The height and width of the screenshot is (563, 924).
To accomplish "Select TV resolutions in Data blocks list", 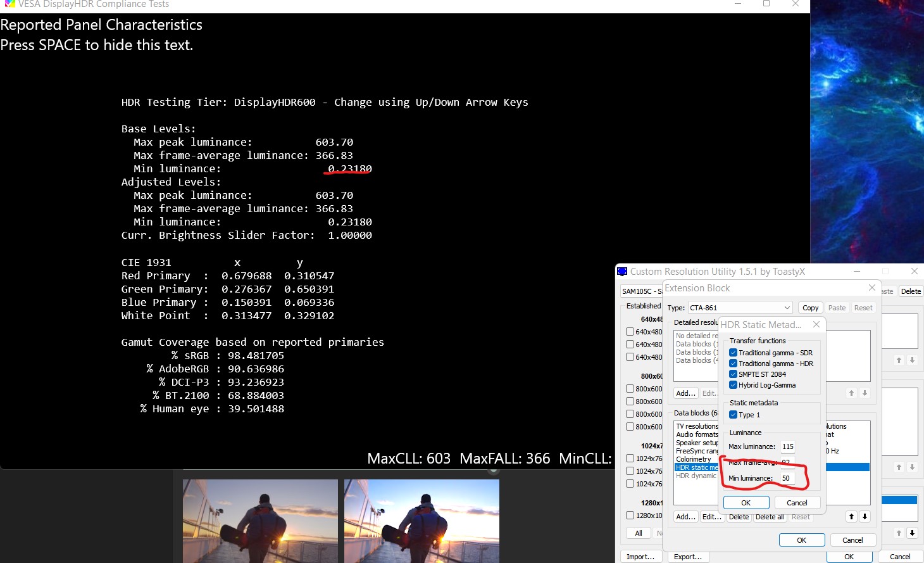I will click(697, 426).
